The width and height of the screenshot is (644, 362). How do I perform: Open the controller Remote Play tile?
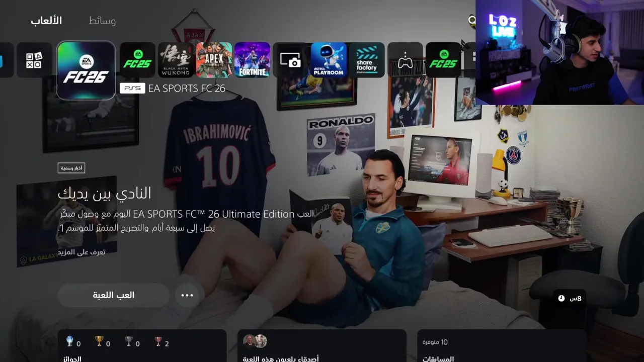pyautogui.click(x=405, y=60)
